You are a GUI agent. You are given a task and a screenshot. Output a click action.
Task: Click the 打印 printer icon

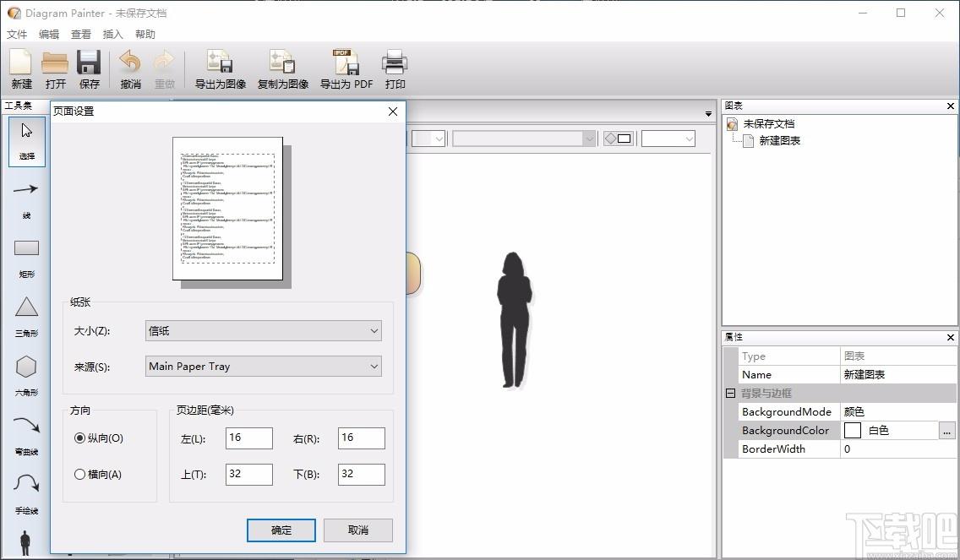point(395,63)
